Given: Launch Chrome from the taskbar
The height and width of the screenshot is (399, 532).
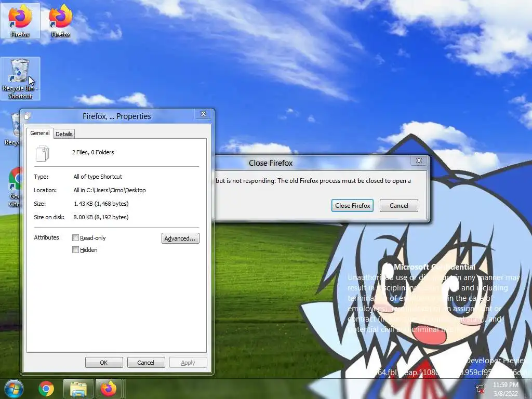Looking at the screenshot, I should point(46,389).
